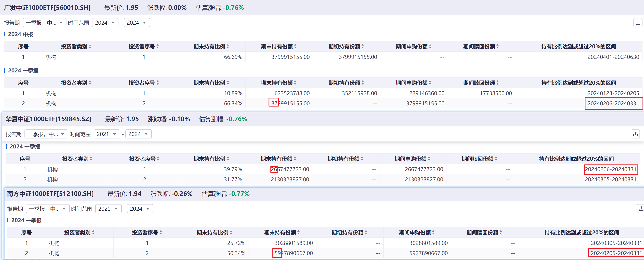The image size is (644, 260).
Task: Open end year 2024 dropdown for 广发
Action: tap(137, 23)
